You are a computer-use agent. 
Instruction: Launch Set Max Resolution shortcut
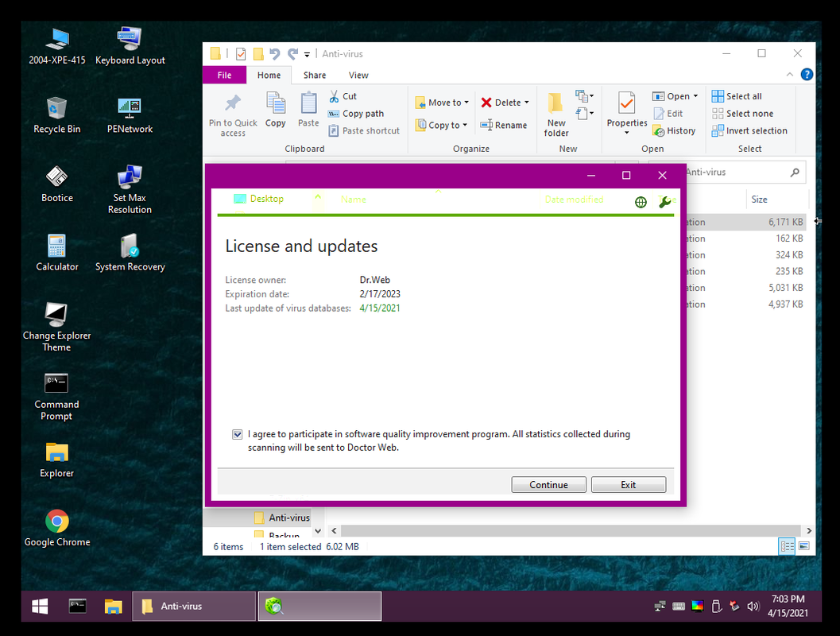pyautogui.click(x=130, y=188)
